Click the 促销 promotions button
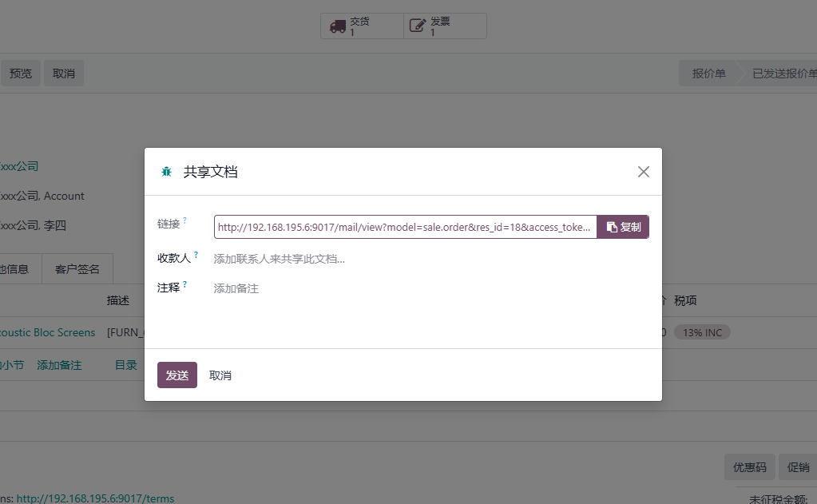This screenshot has height=504, width=817. pyautogui.click(x=798, y=467)
